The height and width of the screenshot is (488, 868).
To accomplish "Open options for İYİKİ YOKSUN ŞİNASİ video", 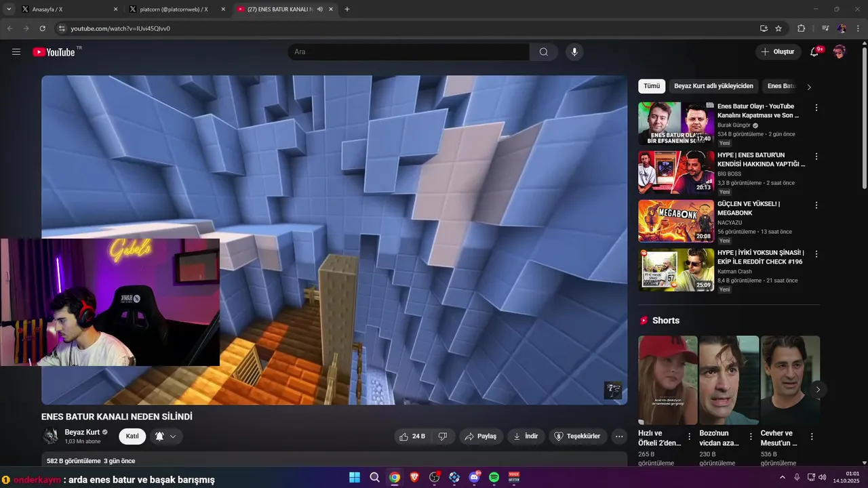I will coord(816,254).
